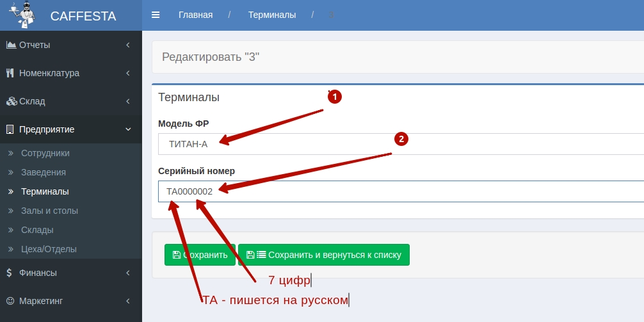Screen dimensions: 644x322
Task: Click the Модель ФР field label
Action: tap(184, 124)
